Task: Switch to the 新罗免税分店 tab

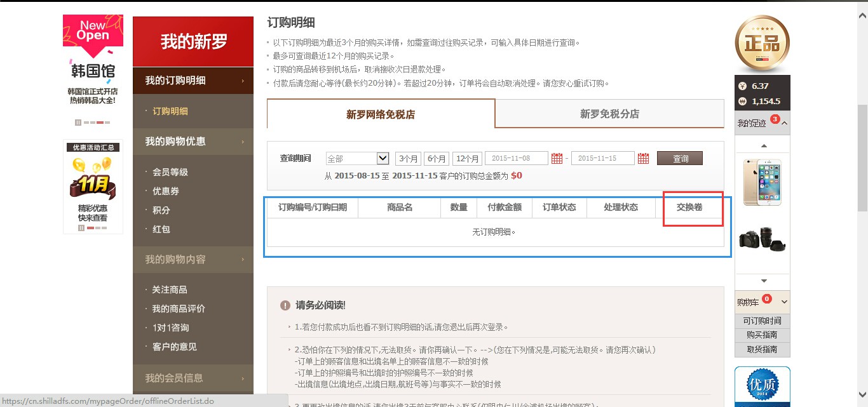Action: coord(609,114)
